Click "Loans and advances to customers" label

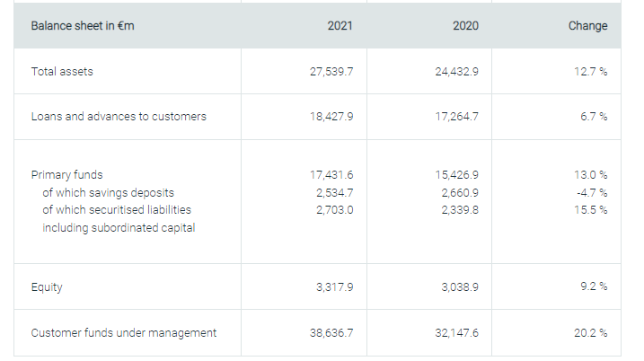click(119, 117)
